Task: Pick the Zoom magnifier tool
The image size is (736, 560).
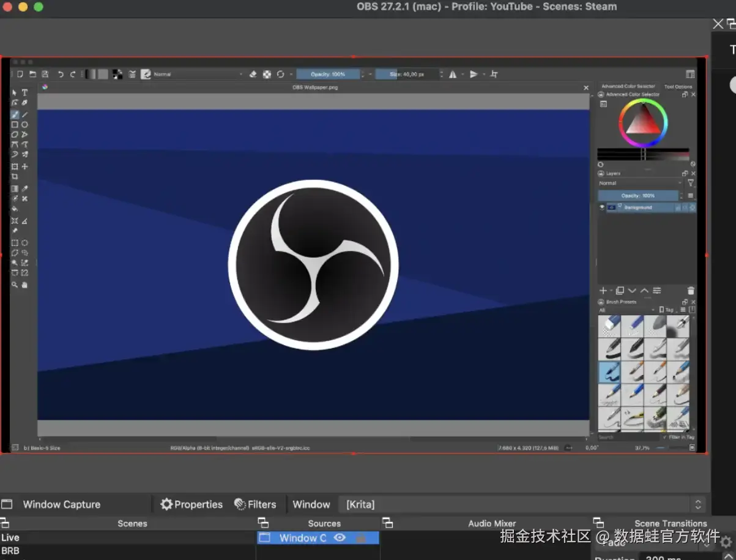Action: pos(15,285)
